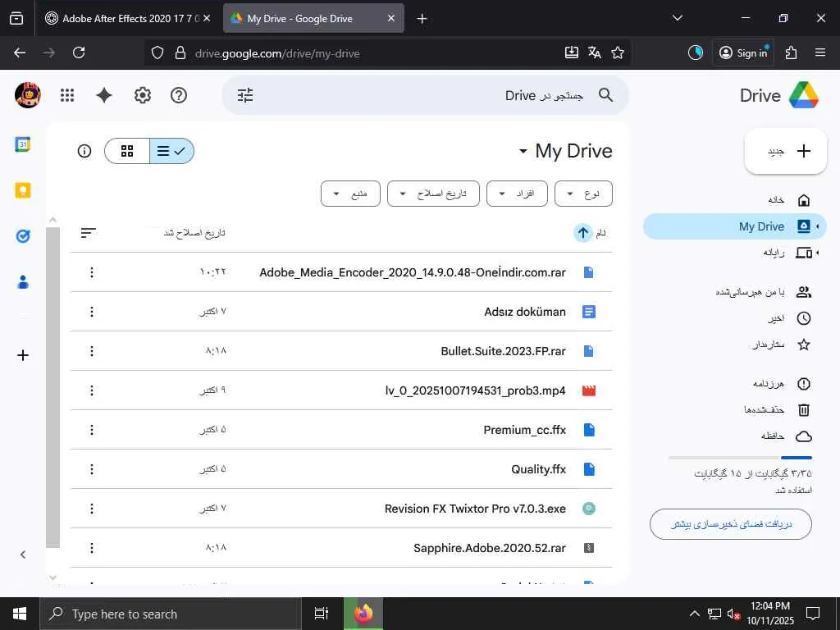Open more actions for Revision FX Twixtor exe
This screenshot has width=840, height=630.
(x=92, y=509)
